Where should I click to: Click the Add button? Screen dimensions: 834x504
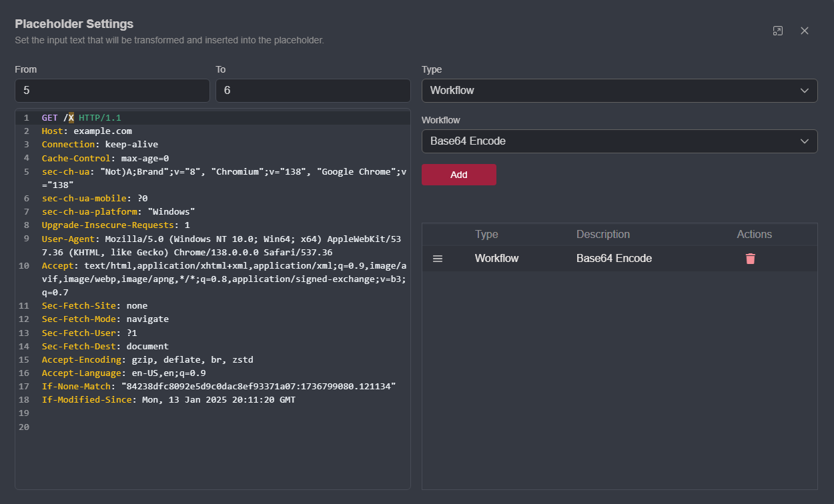[459, 175]
